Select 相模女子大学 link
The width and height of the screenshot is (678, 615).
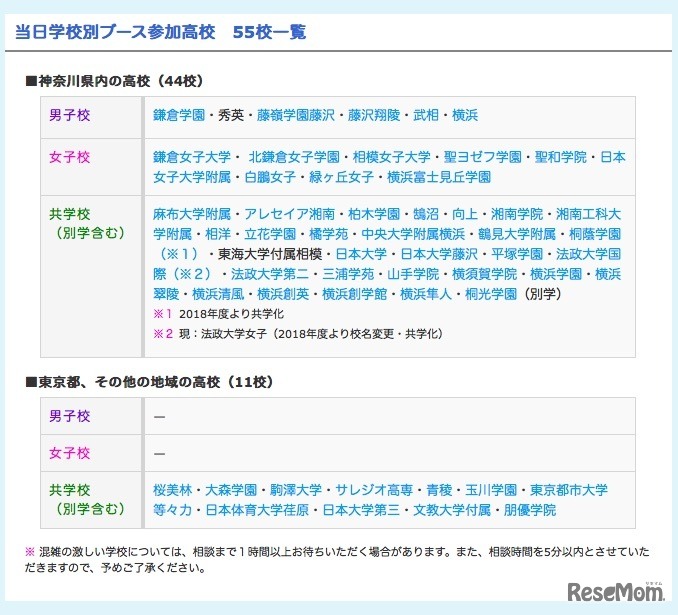tap(392, 157)
